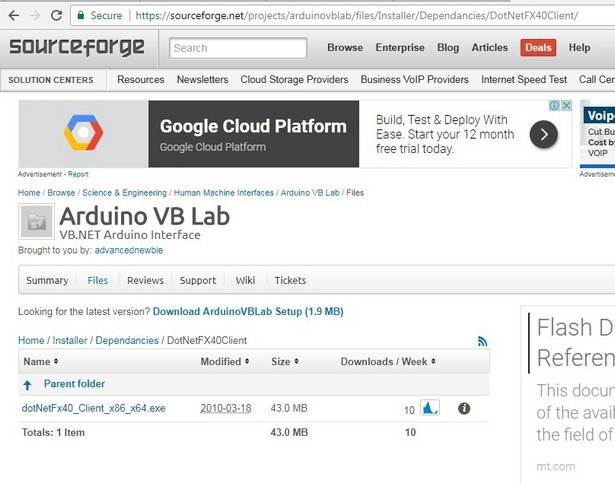This screenshot has width=615, height=484.
Task: Click the red Deals button
Action: [538, 48]
